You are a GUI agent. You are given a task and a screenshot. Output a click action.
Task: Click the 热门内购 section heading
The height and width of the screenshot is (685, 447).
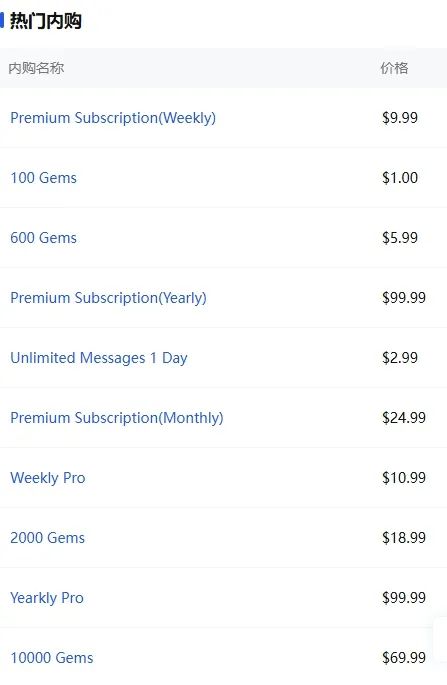pyautogui.click(x=45, y=21)
